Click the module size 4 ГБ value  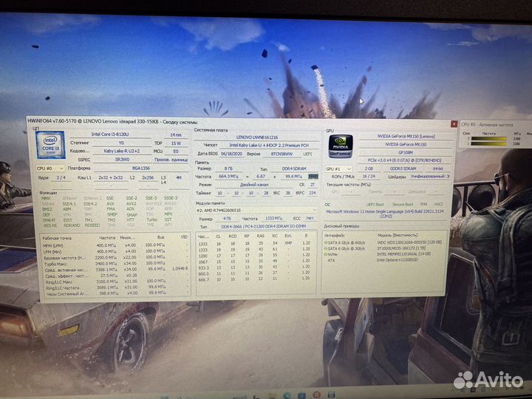(227, 219)
